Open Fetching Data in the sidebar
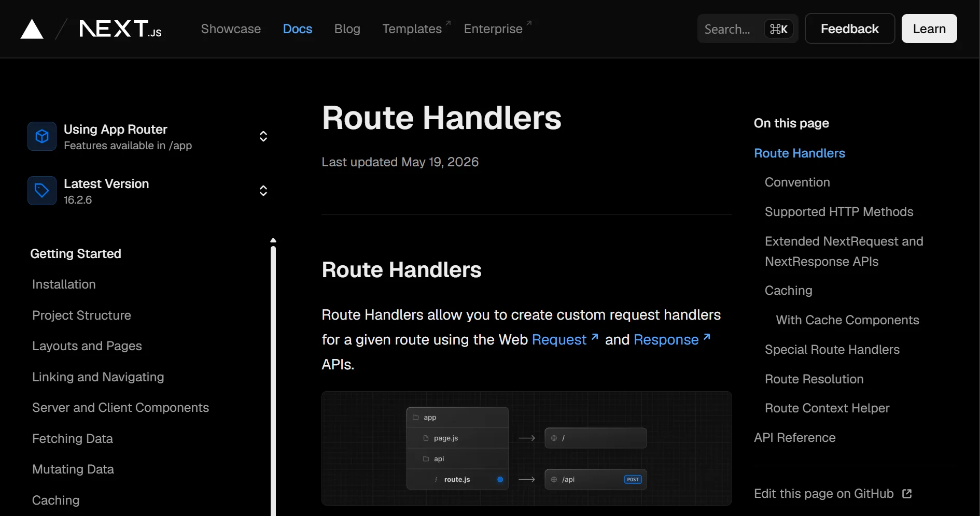The height and width of the screenshot is (516, 980). pyautogui.click(x=73, y=439)
